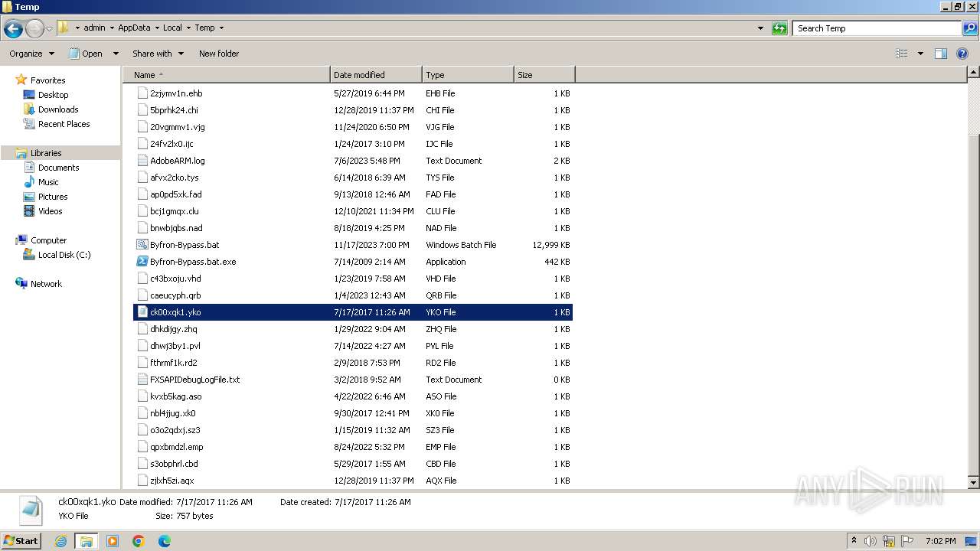
Task: Toggle the preview pane icon
Action: (x=941, y=54)
